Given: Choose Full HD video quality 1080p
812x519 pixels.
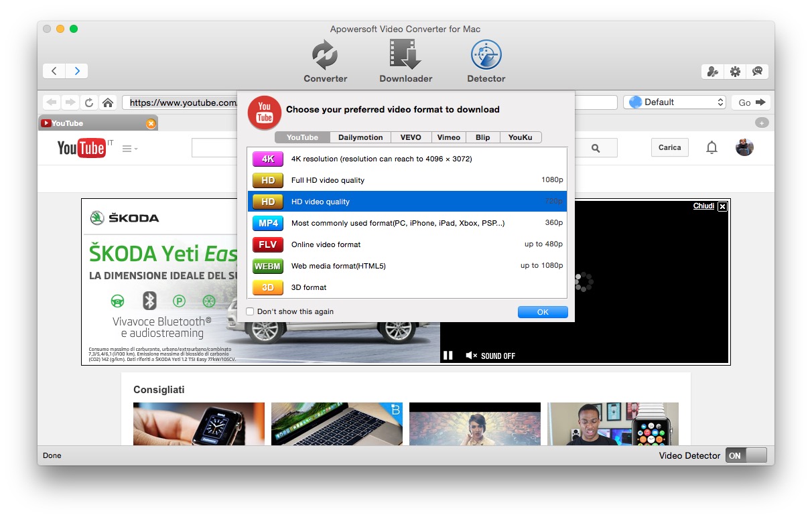Looking at the screenshot, I should click(x=407, y=180).
